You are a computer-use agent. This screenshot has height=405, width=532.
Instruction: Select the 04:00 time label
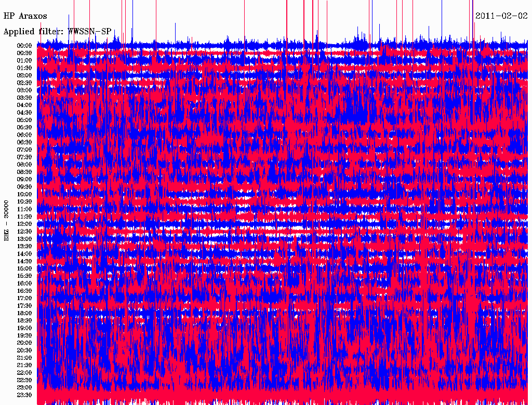pos(24,105)
